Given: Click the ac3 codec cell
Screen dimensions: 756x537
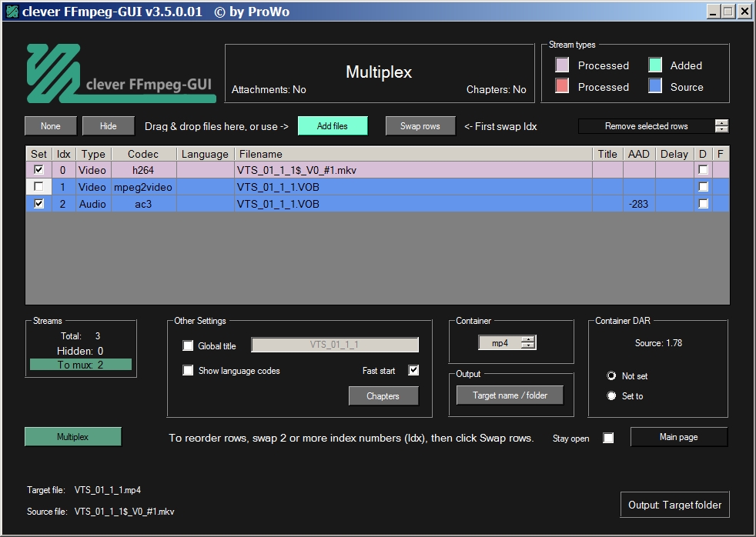Looking at the screenshot, I should click(143, 204).
